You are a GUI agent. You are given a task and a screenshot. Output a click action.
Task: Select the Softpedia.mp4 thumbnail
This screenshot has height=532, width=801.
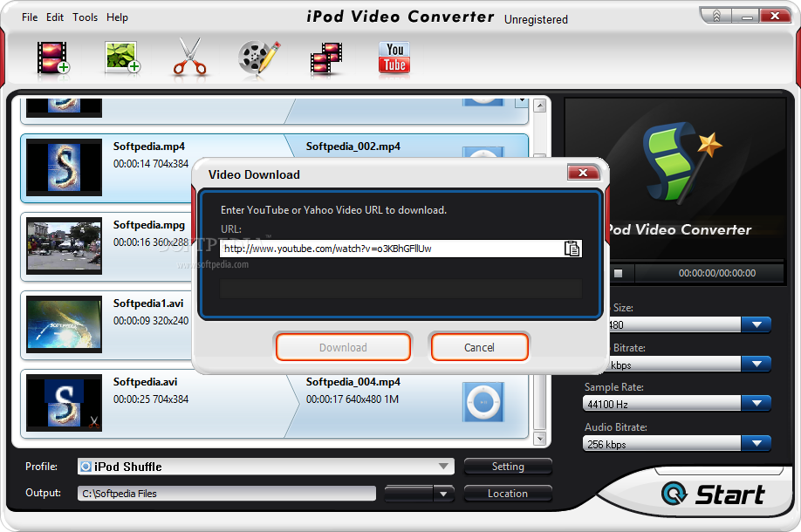65,167
